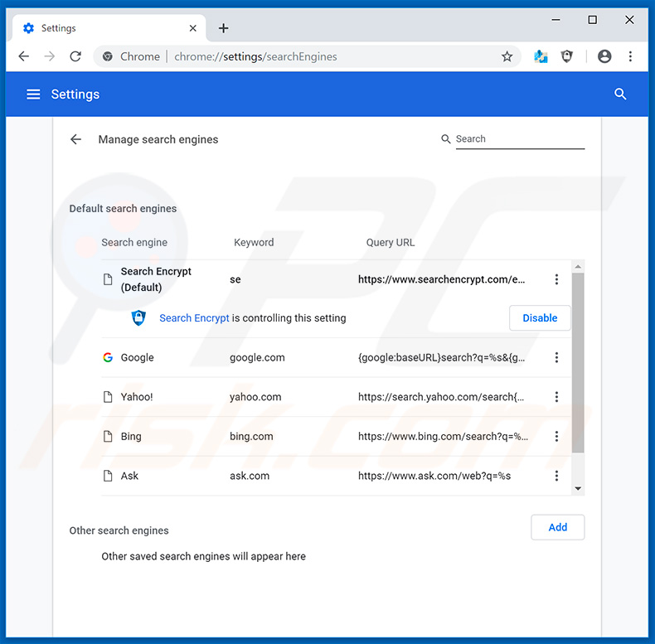
Task: Select the Bing engine name
Action: (x=131, y=437)
